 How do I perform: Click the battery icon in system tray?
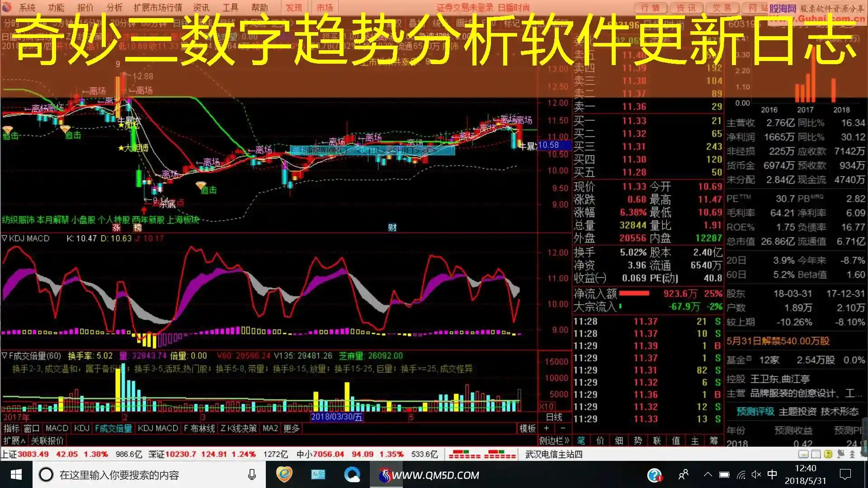(724, 474)
